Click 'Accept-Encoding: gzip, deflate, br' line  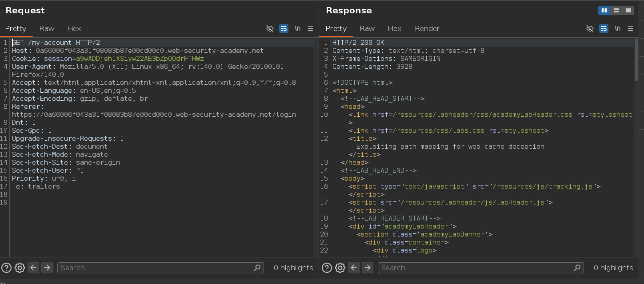coord(80,99)
